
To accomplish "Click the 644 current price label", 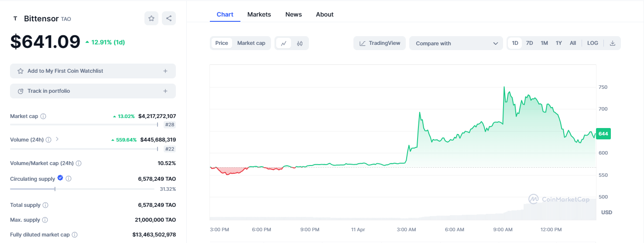I will pos(603,134).
